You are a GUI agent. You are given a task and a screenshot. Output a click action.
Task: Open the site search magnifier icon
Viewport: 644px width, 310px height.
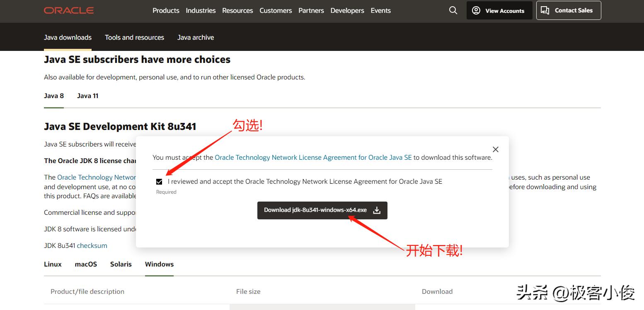point(453,10)
